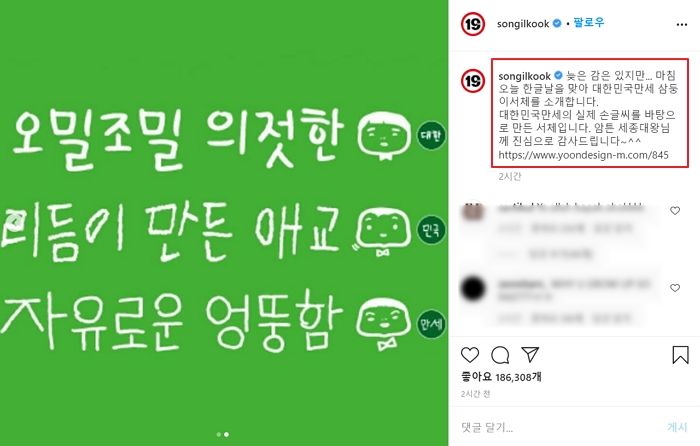Click the 게시 post comment button
This screenshot has height=446, width=700.
click(677, 427)
